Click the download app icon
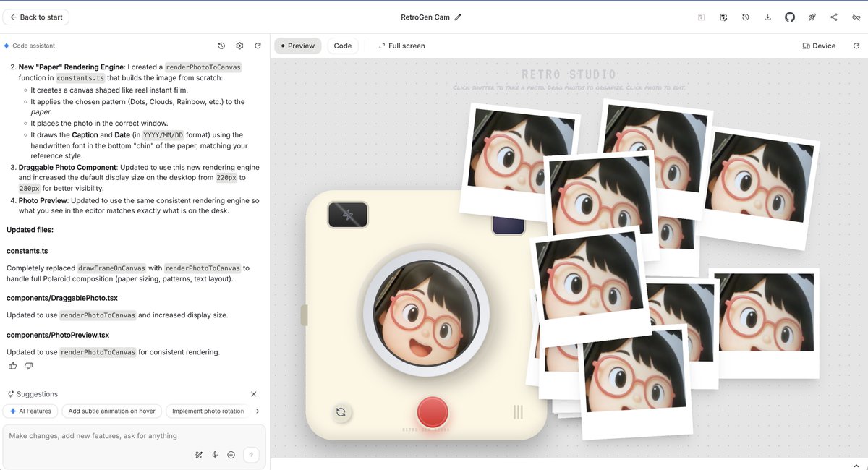868x470 pixels. tap(767, 16)
